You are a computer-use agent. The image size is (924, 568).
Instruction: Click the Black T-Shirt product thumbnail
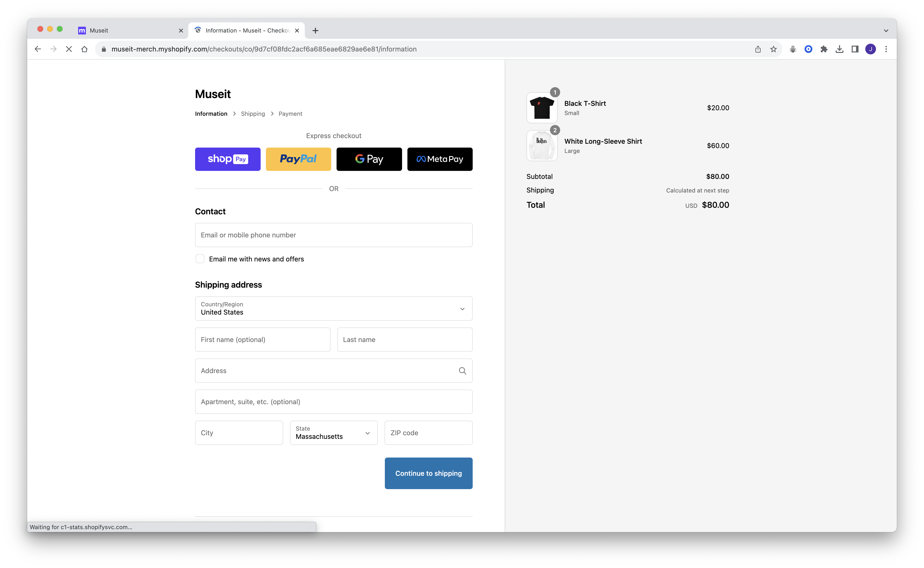click(x=542, y=108)
